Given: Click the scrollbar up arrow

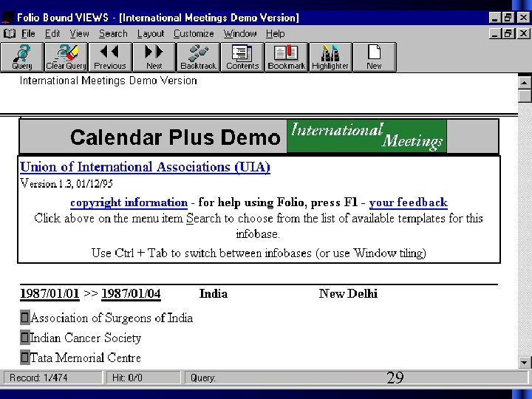Looking at the screenshot, I should coord(525,83).
